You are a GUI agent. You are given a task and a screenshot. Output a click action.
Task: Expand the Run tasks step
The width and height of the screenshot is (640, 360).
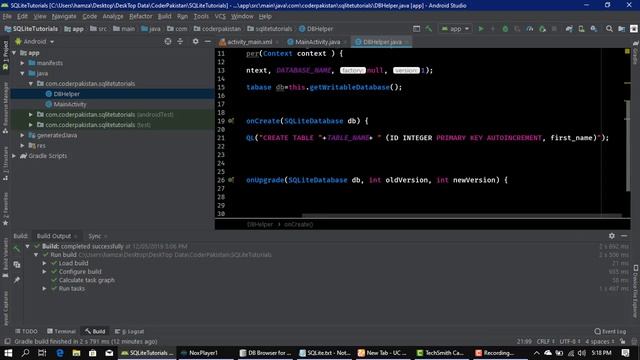click(x=44, y=289)
